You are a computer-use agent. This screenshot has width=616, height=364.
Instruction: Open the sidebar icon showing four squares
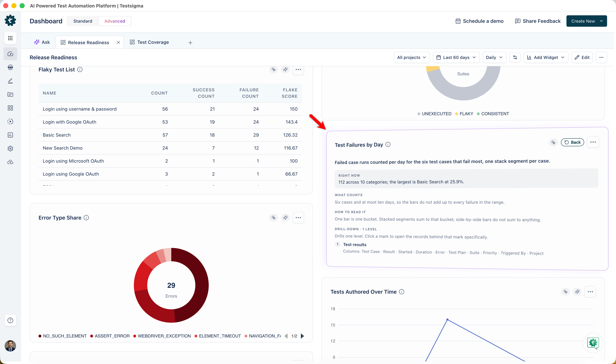[x=10, y=108]
